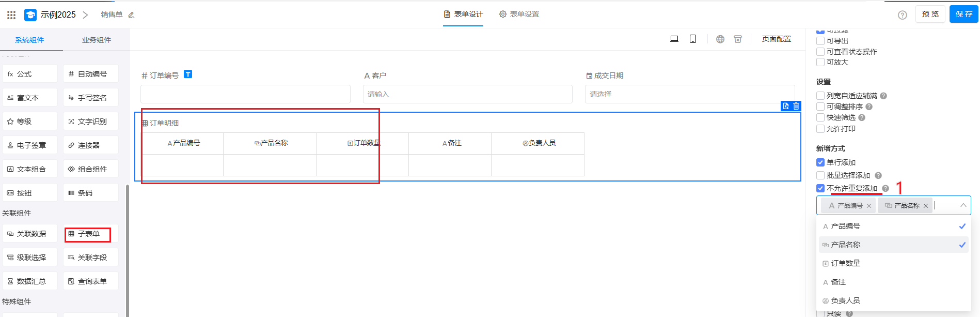Image resolution: width=980 pixels, height=317 pixels.
Task: Enable the 可导出 checkbox
Action: tap(820, 41)
